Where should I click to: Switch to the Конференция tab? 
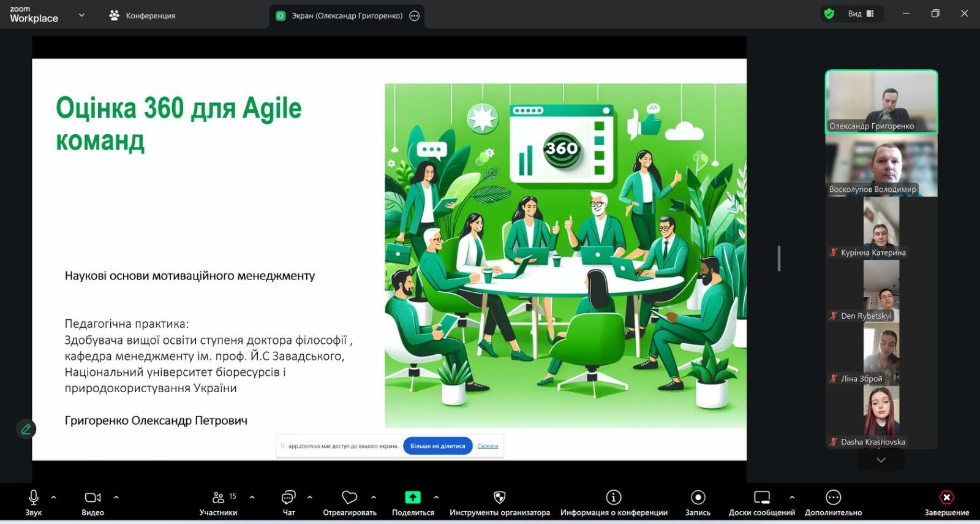[x=142, y=16]
